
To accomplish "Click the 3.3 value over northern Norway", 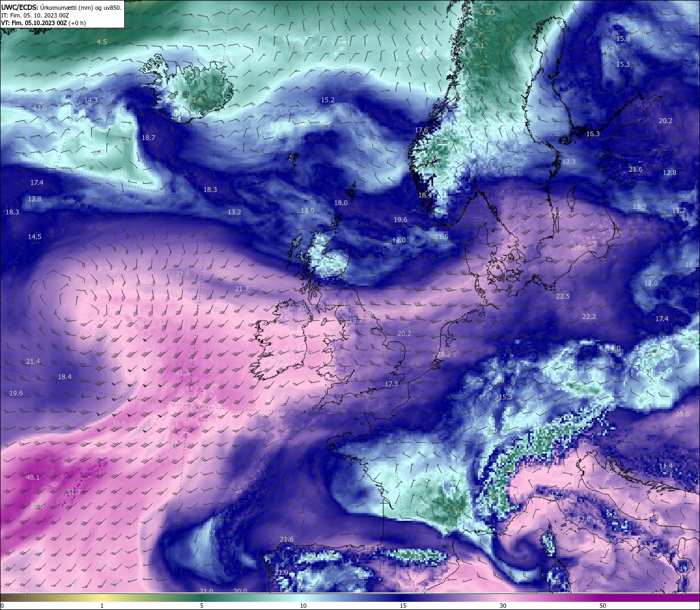I will pyautogui.click(x=490, y=12).
